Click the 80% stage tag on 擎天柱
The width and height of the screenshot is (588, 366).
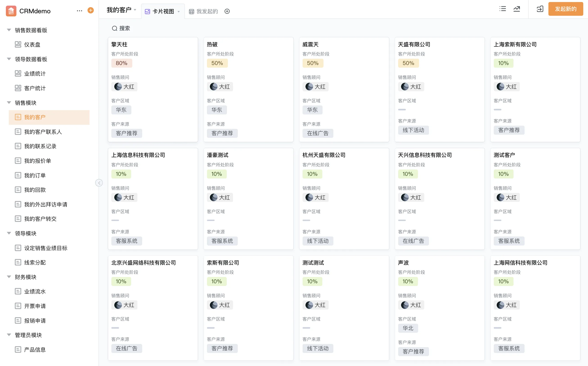point(121,63)
